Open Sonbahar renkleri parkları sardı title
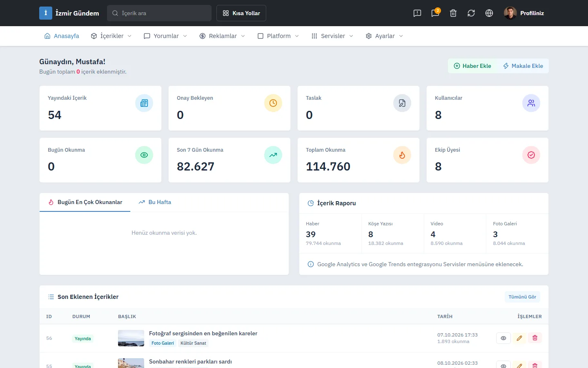 click(190, 361)
